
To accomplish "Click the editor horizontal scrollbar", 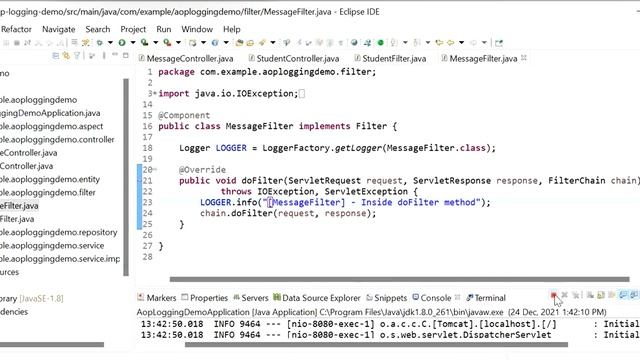I will (400, 279).
